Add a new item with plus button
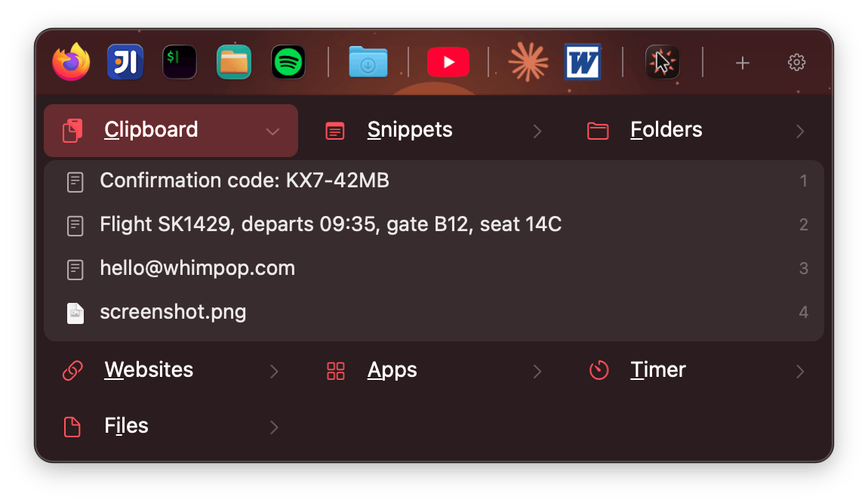Viewport: 868px width, 503px height. (x=743, y=63)
